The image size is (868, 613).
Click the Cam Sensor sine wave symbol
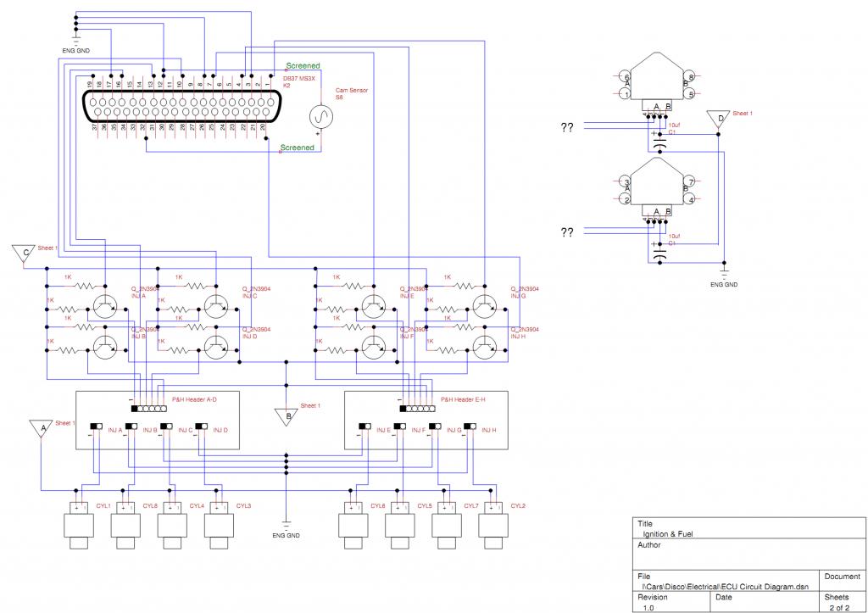click(x=322, y=114)
